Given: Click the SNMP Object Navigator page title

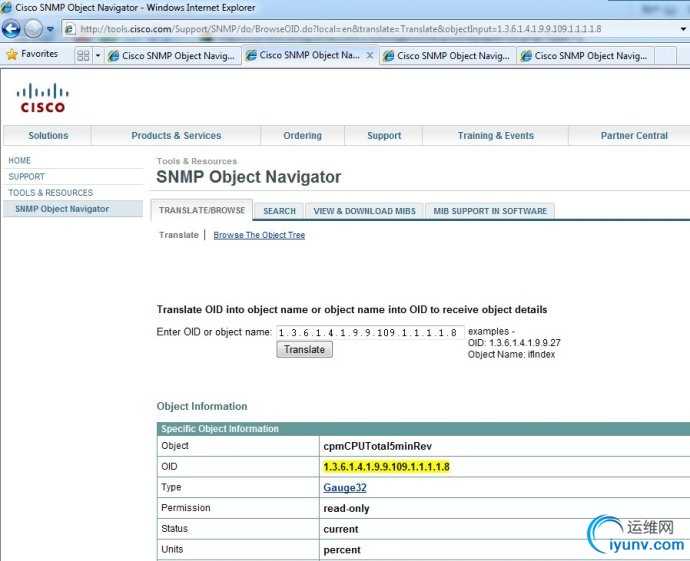Looking at the screenshot, I should pos(249,177).
